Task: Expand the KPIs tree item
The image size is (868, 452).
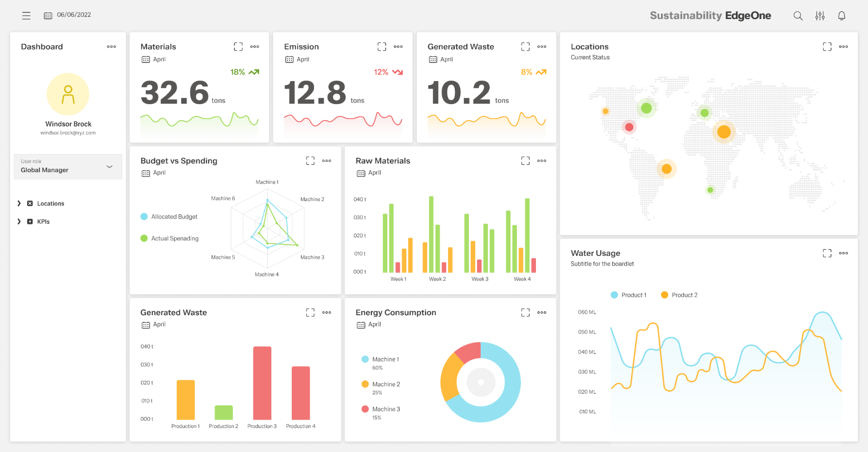Action: [x=19, y=222]
